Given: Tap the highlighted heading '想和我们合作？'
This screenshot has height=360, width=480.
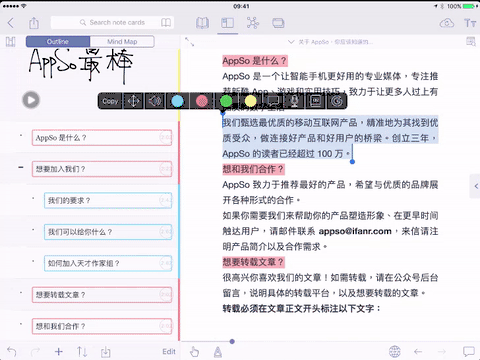Looking at the screenshot, I should [253, 169].
